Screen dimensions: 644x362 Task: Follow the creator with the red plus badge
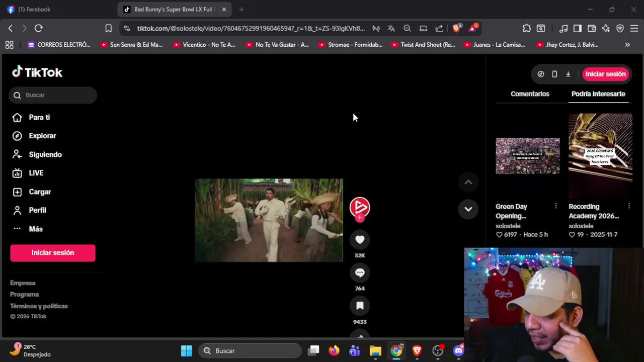point(360,218)
